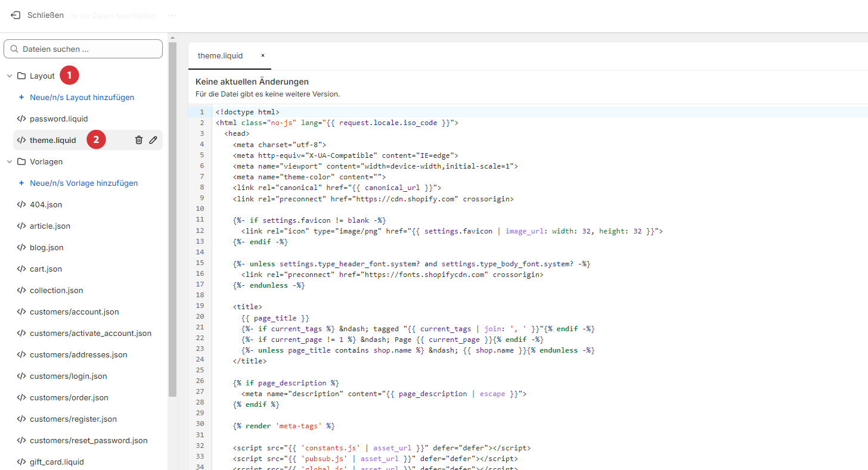Viewport: 868px width, 470px height.
Task: Click the link rel="canonical" line
Action: click(x=337, y=188)
